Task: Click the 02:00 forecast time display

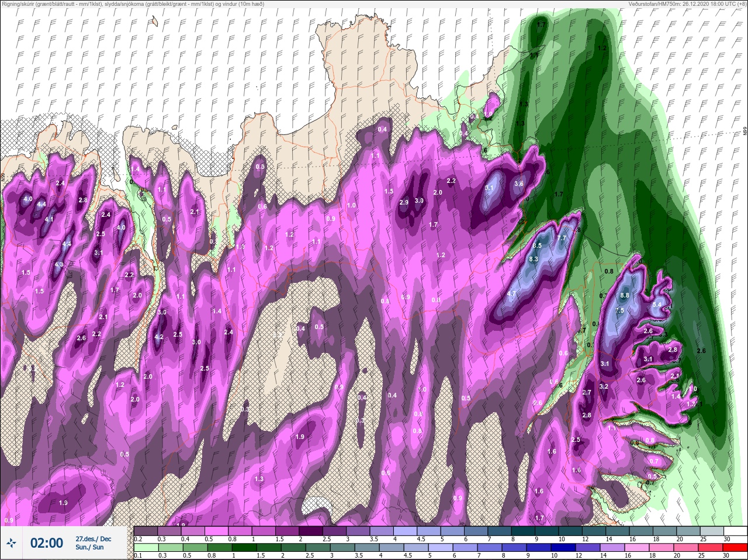Action: coord(47,543)
